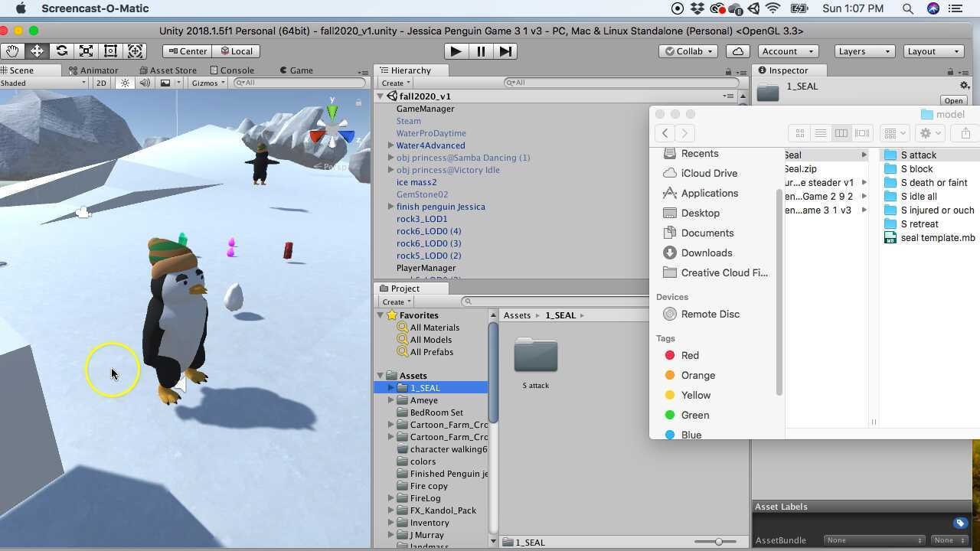Select the Scale tool
980x551 pixels.
(x=86, y=51)
